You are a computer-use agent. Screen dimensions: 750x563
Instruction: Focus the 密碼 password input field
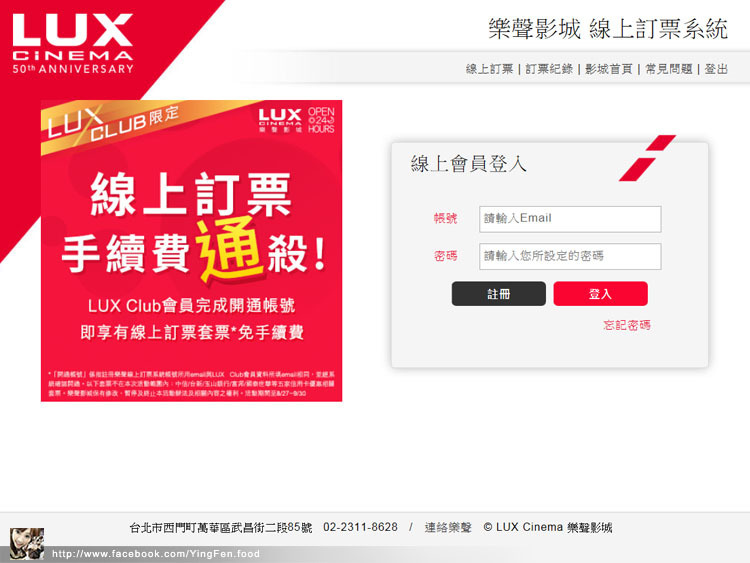tap(570, 256)
